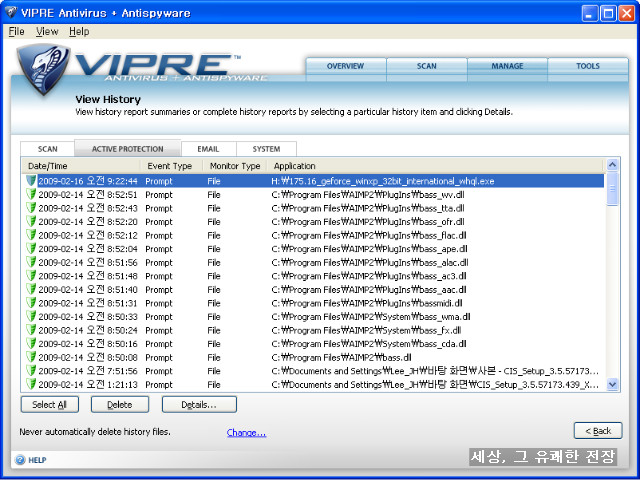Click File cell in bass_ac3.dll row
This screenshot has width=640, height=480.
tap(213, 276)
